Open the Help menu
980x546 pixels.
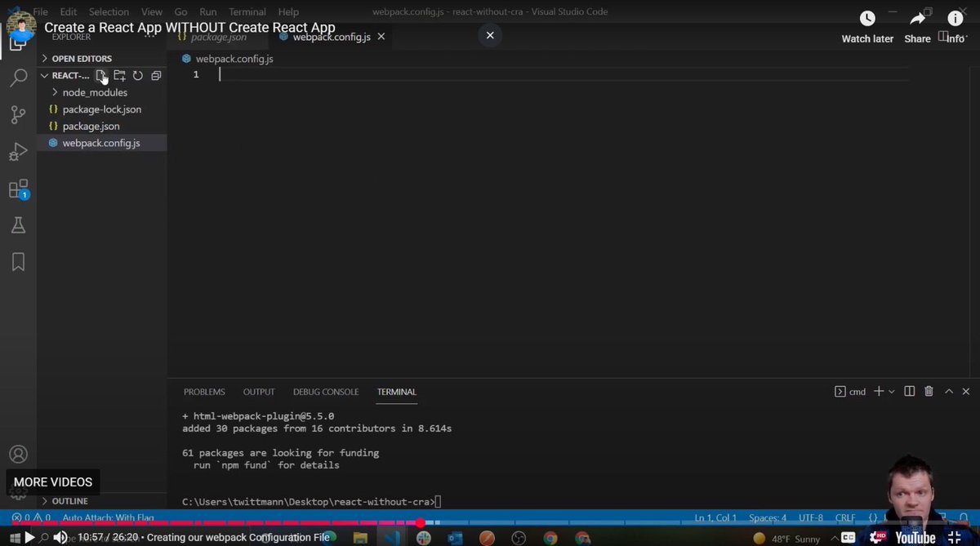288,12
